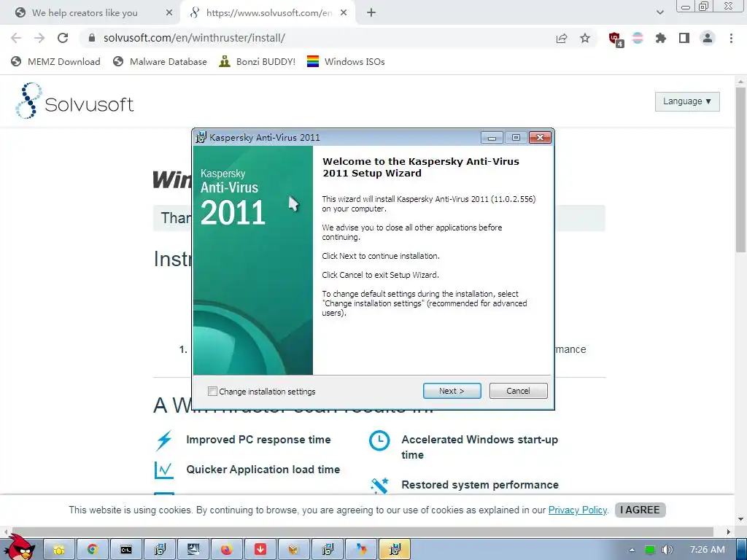Click the horizontal scrollbar right arrow
The height and width of the screenshot is (560, 747).
[729, 532]
